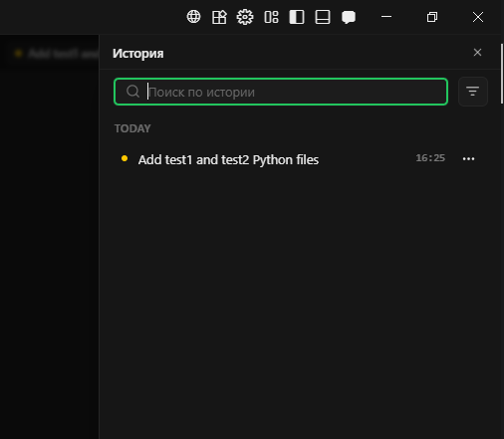Screen dimensions: 504x439
Task: Open the three-dot menu for history entry
Action: (468, 159)
